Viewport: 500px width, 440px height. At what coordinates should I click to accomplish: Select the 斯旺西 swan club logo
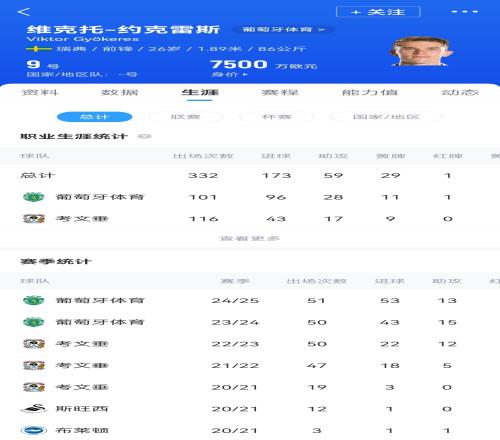coord(34,409)
